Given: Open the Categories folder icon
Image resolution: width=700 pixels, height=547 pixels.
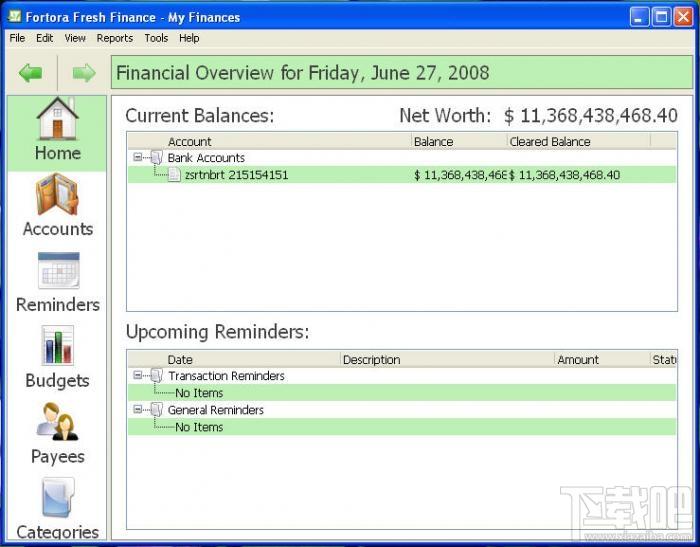Looking at the screenshot, I should (x=57, y=498).
